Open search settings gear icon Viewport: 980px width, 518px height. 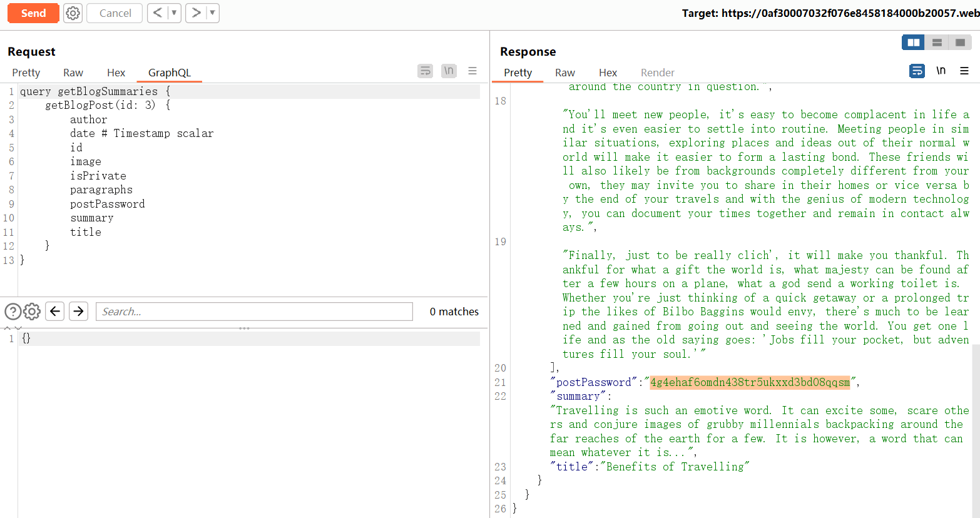[32, 312]
